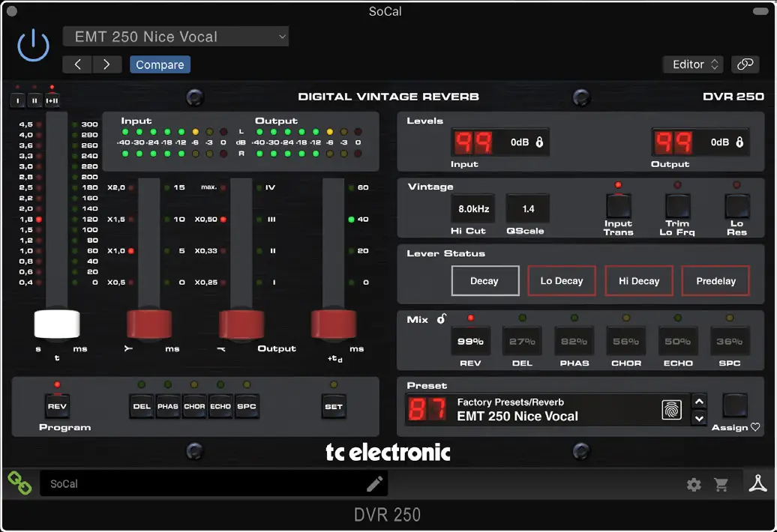
Task: Toggle the Mix lock icon
Action: click(439, 318)
